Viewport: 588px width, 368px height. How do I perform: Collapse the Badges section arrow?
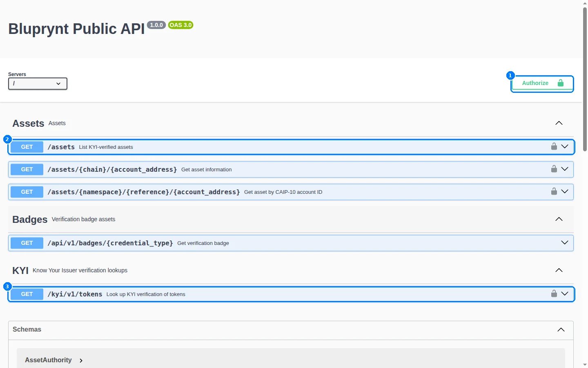559,219
